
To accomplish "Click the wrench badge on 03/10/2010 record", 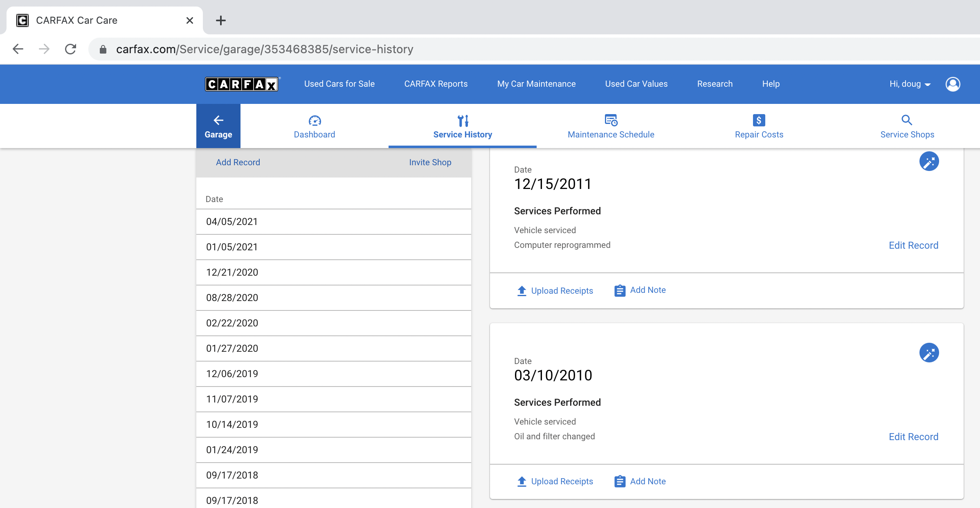I will (929, 353).
